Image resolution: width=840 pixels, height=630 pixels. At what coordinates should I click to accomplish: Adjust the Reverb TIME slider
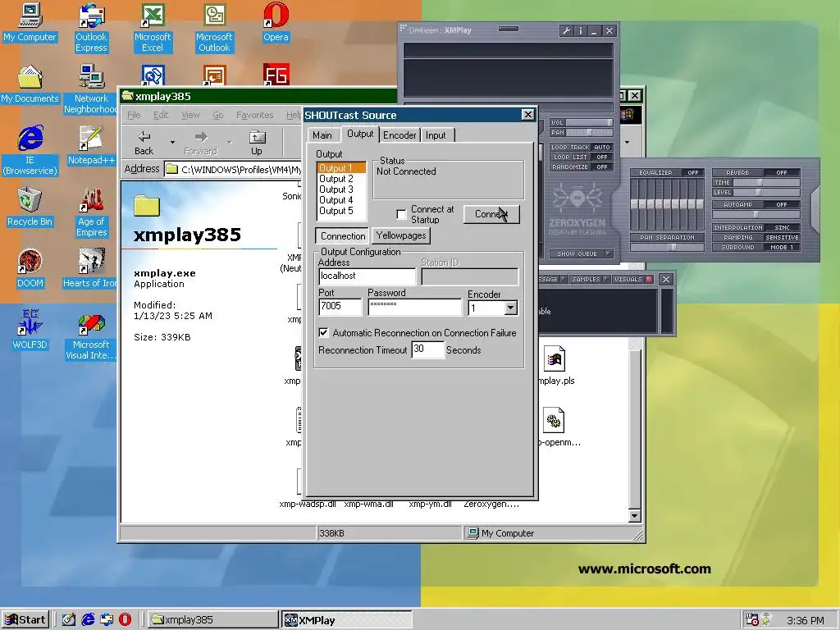click(x=767, y=183)
